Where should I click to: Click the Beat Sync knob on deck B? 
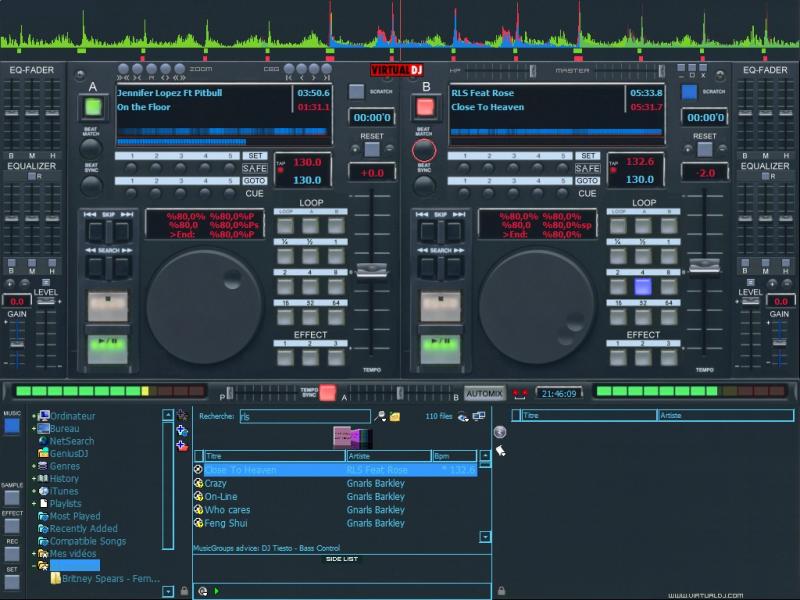424,186
